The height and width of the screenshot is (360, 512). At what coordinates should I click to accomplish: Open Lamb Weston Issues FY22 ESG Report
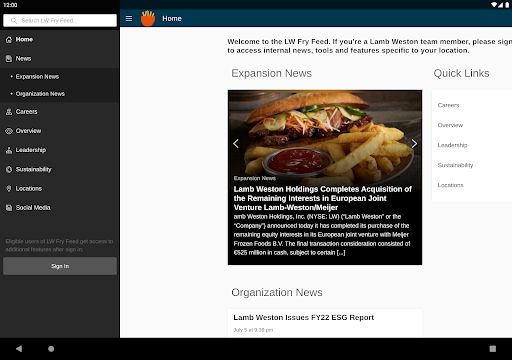pyautogui.click(x=303, y=317)
